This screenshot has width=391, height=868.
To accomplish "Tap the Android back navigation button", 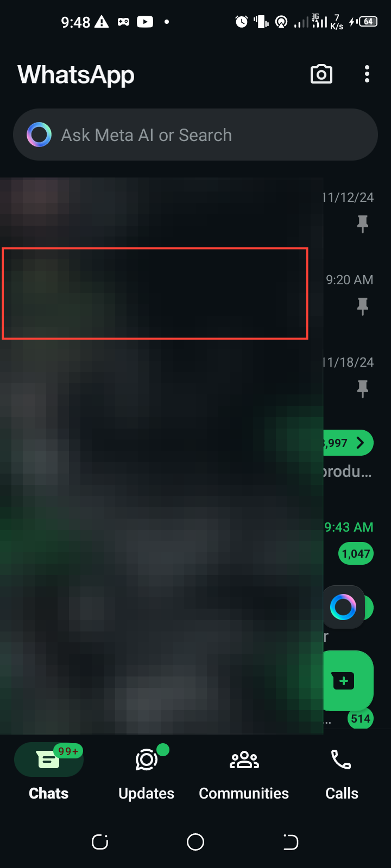I will point(291,842).
